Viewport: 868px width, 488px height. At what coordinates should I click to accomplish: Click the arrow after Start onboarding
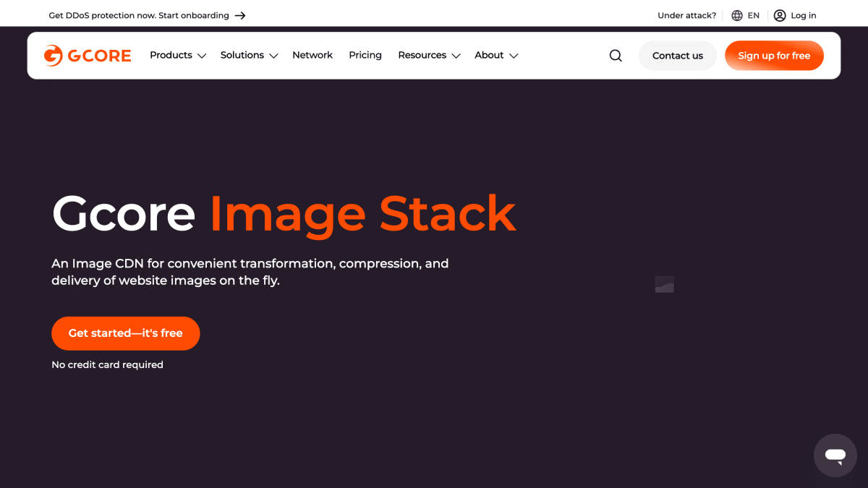pyautogui.click(x=240, y=15)
